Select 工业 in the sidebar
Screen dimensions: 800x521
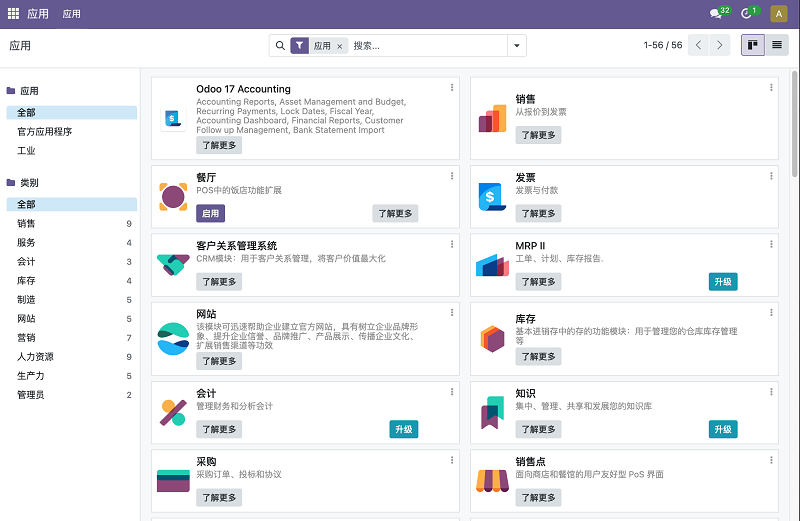point(71,151)
